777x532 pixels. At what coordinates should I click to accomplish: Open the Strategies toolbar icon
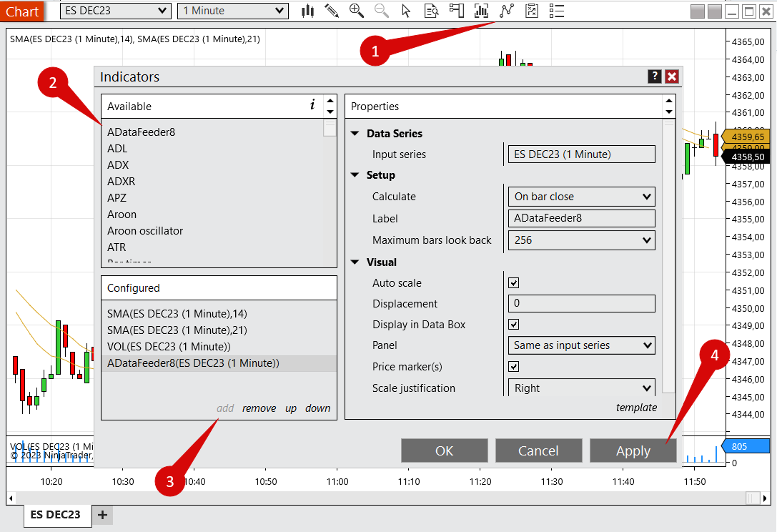(531, 11)
